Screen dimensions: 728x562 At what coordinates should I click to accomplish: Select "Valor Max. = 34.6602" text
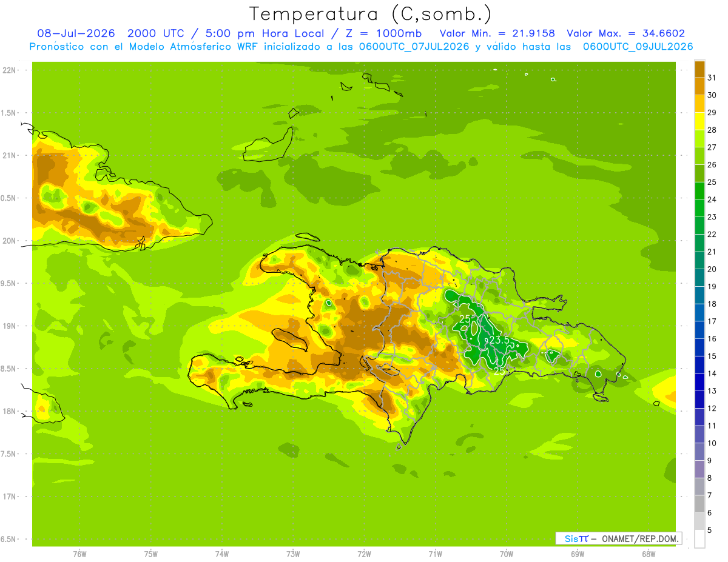pyautogui.click(x=625, y=33)
